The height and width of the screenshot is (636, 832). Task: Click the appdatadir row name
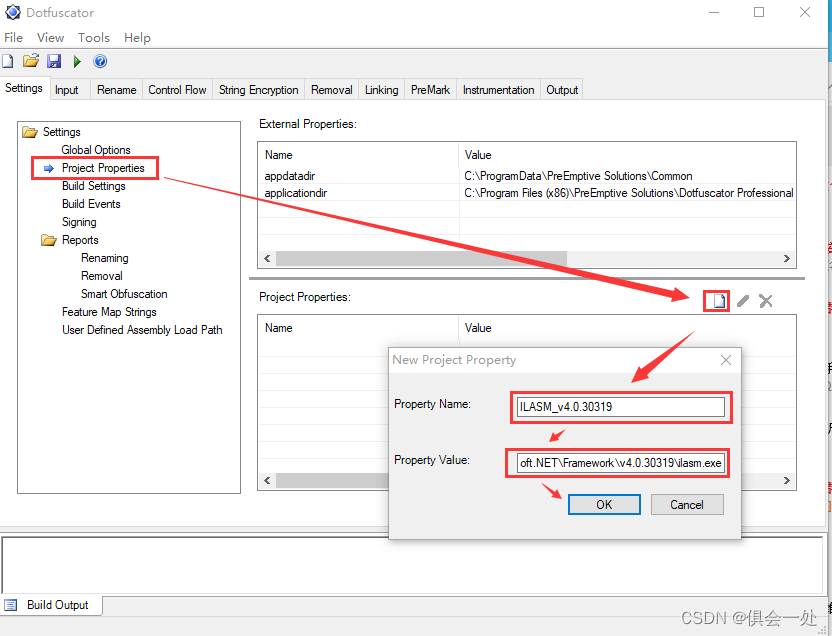click(x=290, y=176)
